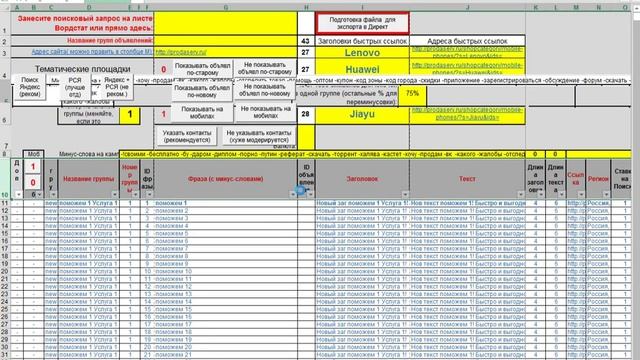Viewport: 640px width, 360px height.
Task: Click 'Указать контакты (рекомендуется)' button
Action: pos(187,136)
